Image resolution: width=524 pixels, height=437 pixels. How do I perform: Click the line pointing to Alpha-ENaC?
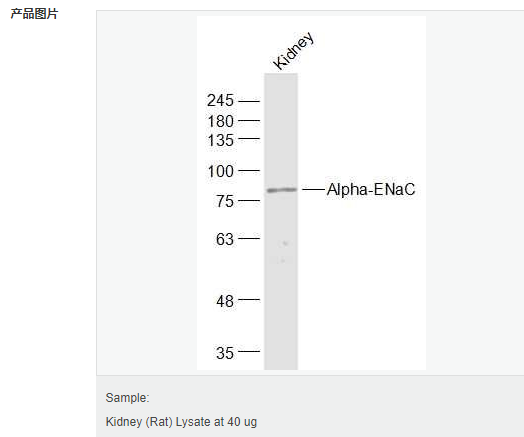tap(313, 189)
